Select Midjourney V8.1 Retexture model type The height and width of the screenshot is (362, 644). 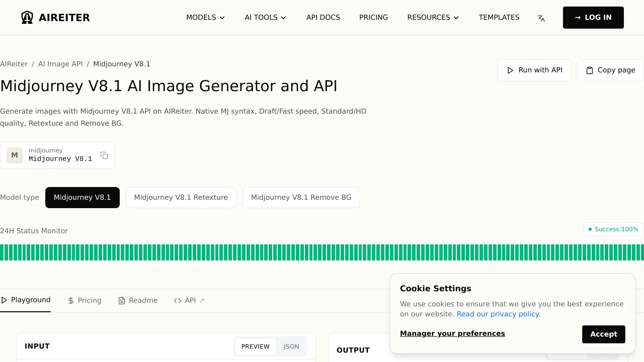pyautogui.click(x=181, y=197)
